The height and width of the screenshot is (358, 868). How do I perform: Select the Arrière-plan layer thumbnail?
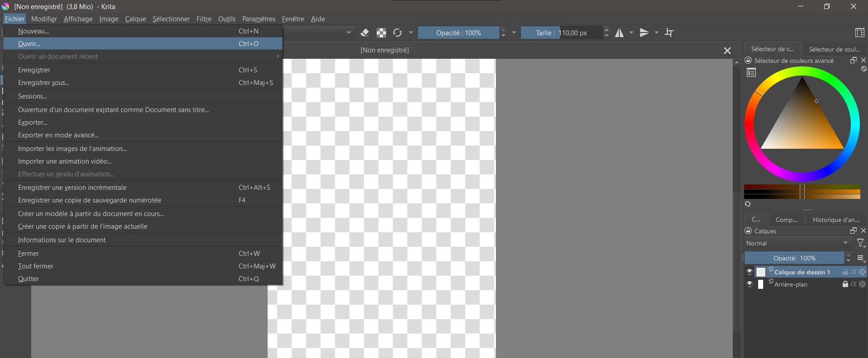coord(761,284)
